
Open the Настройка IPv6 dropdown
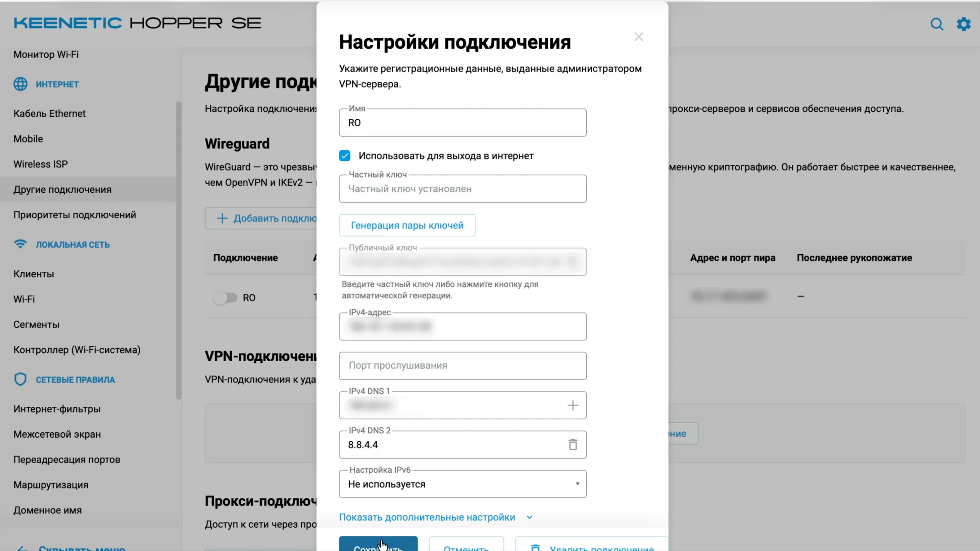click(x=462, y=484)
